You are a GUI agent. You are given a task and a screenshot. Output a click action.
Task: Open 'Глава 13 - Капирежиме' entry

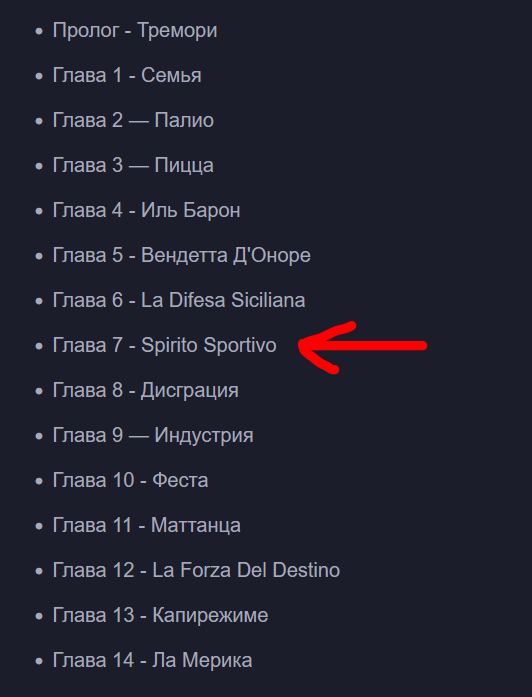pyautogui.click(x=160, y=615)
